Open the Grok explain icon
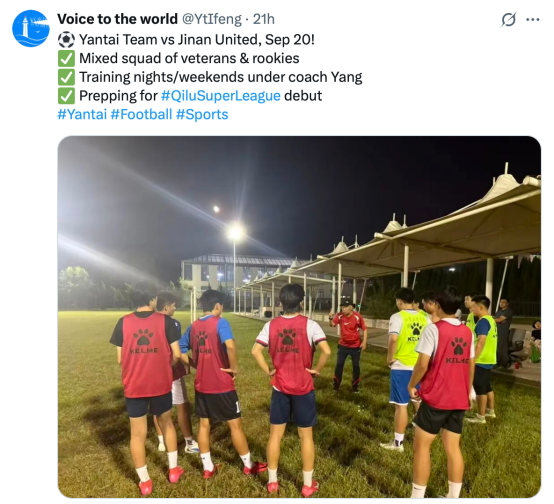This screenshot has width=554, height=504. (508, 19)
